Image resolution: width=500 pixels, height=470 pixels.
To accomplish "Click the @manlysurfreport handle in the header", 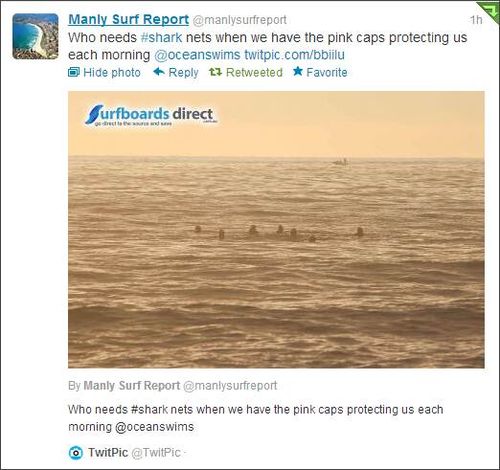I will (x=239, y=20).
